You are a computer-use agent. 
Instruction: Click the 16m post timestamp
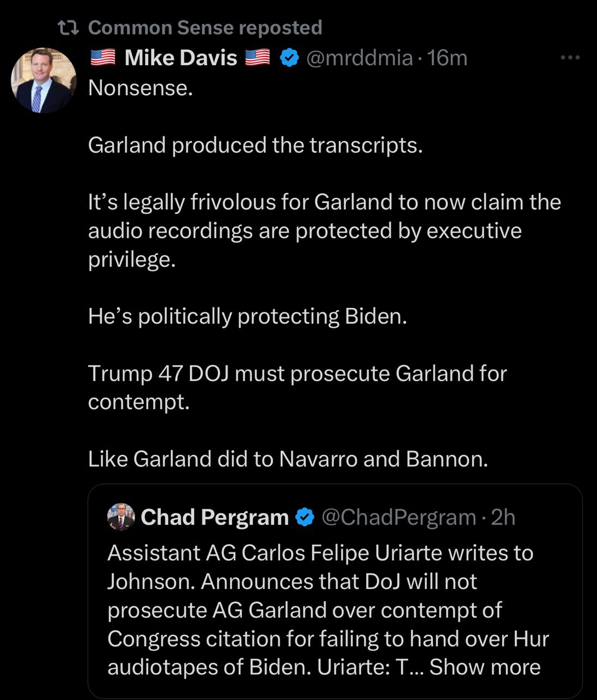pyautogui.click(x=447, y=57)
